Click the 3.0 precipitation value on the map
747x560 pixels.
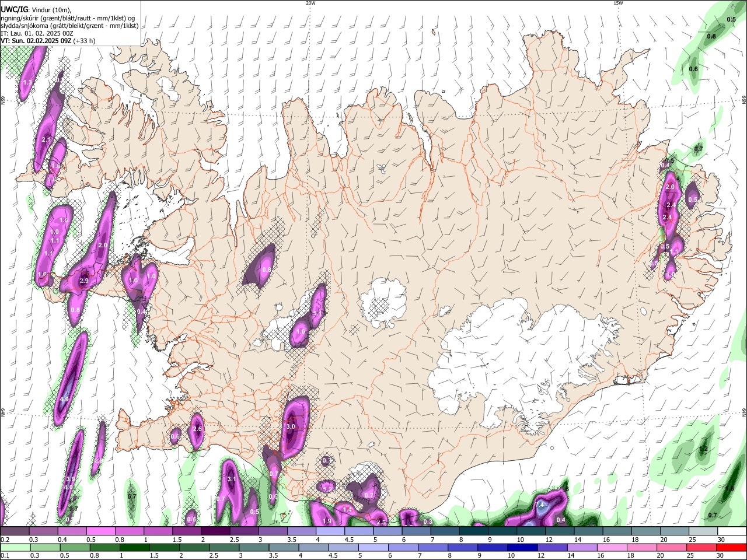click(x=291, y=427)
